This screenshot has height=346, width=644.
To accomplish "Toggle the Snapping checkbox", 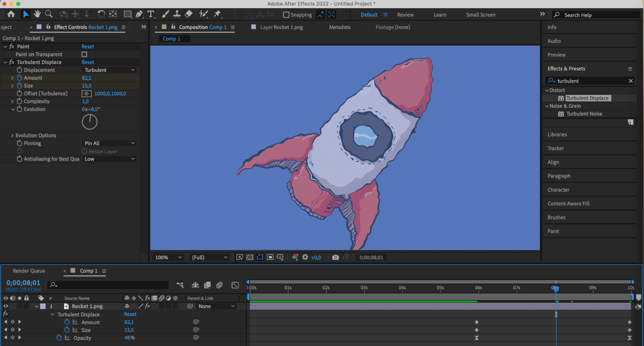I will point(286,15).
